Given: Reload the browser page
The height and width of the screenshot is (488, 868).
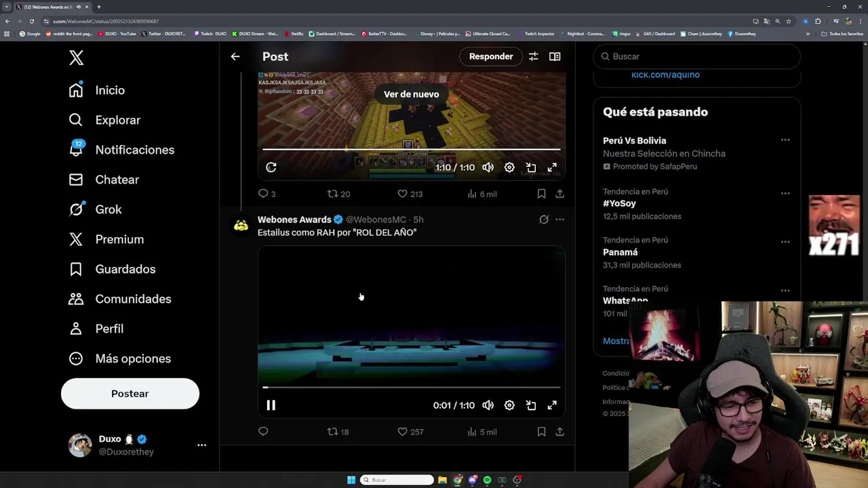Looking at the screenshot, I should pos(32,21).
